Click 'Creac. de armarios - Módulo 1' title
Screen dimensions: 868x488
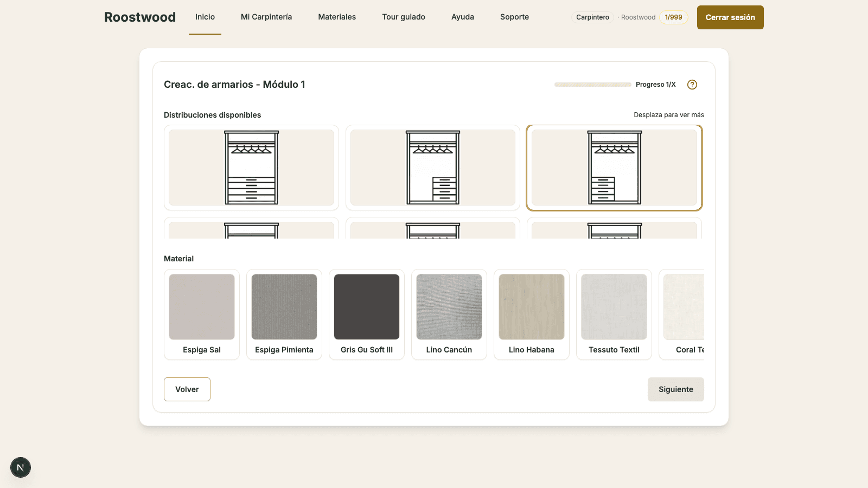click(234, 85)
